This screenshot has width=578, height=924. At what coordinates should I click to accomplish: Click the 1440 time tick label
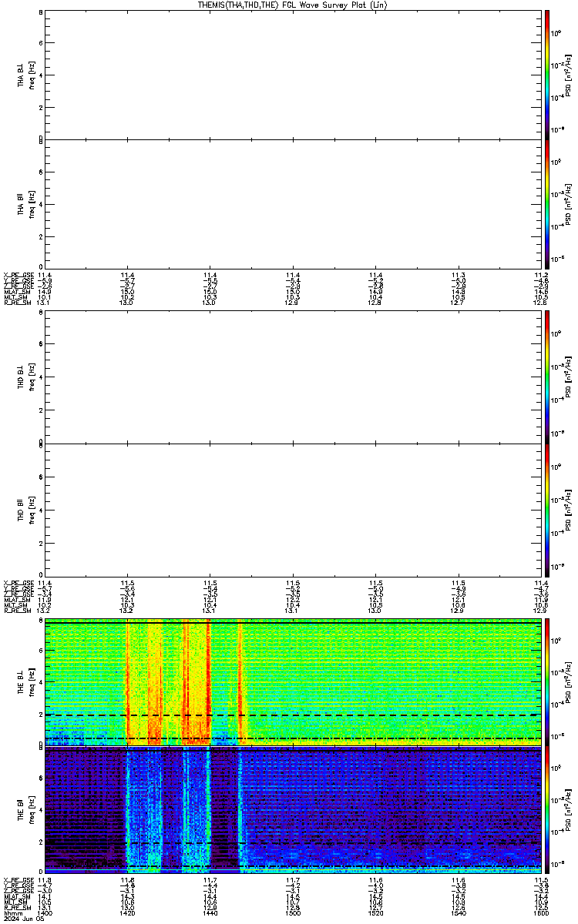pos(210,913)
